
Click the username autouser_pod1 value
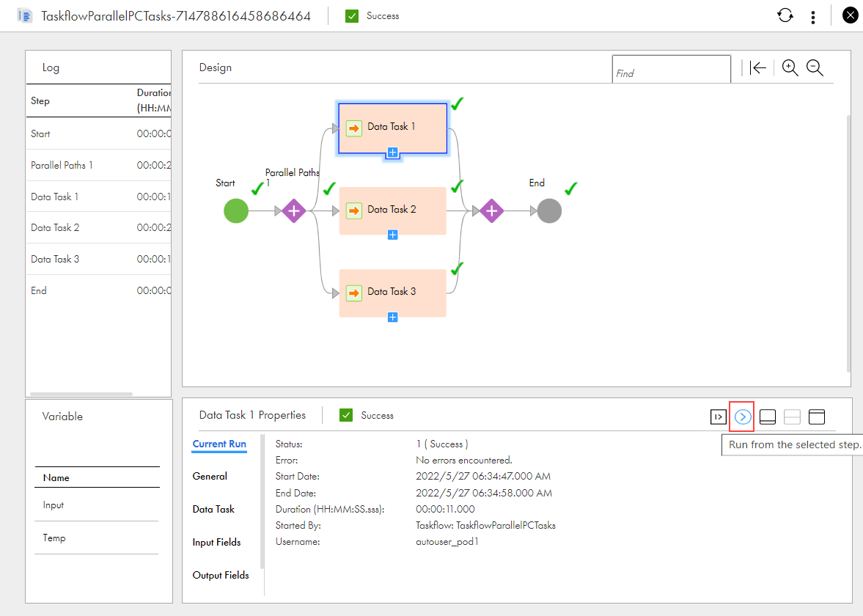click(x=447, y=542)
